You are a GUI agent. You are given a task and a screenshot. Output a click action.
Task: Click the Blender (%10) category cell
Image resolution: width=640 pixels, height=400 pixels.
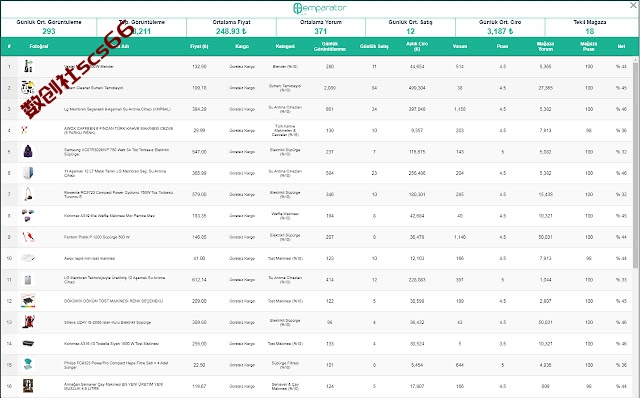coord(285,67)
